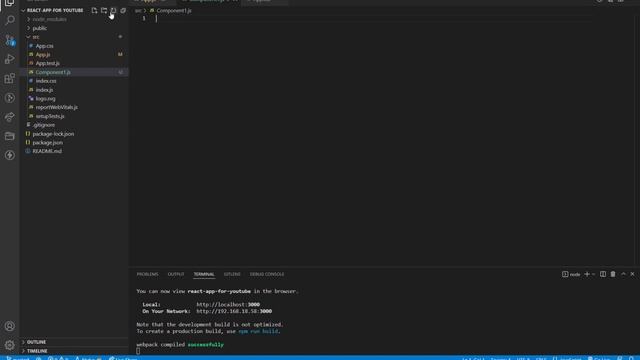Maximize the panel with caret-up icon
This screenshot has height=360, width=640.
tap(623, 274)
